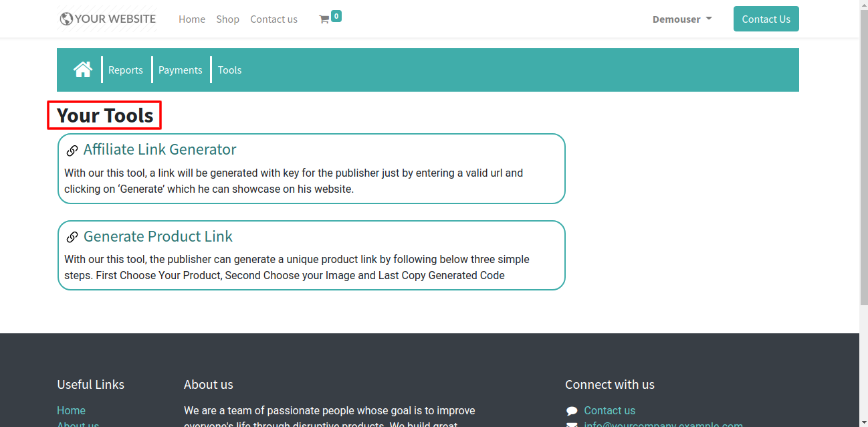Click the Contact us link under Connect with us
This screenshot has height=427, width=868.
point(609,410)
